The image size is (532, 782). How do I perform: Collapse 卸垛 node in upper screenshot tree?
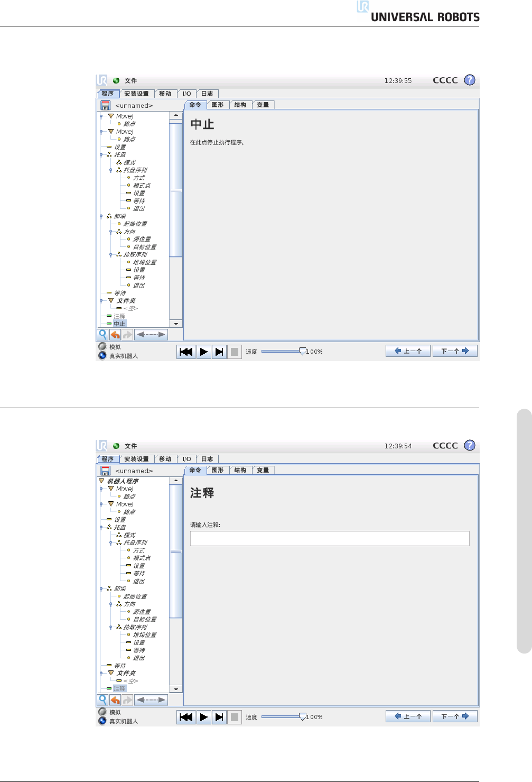click(x=101, y=216)
